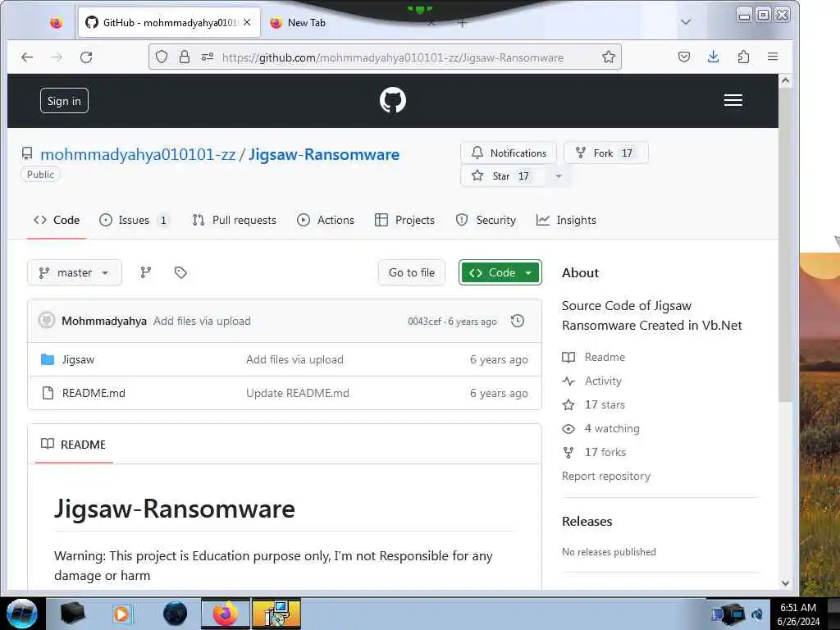840x630 pixels.
Task: Switch to the New Tab tab
Action: click(307, 22)
